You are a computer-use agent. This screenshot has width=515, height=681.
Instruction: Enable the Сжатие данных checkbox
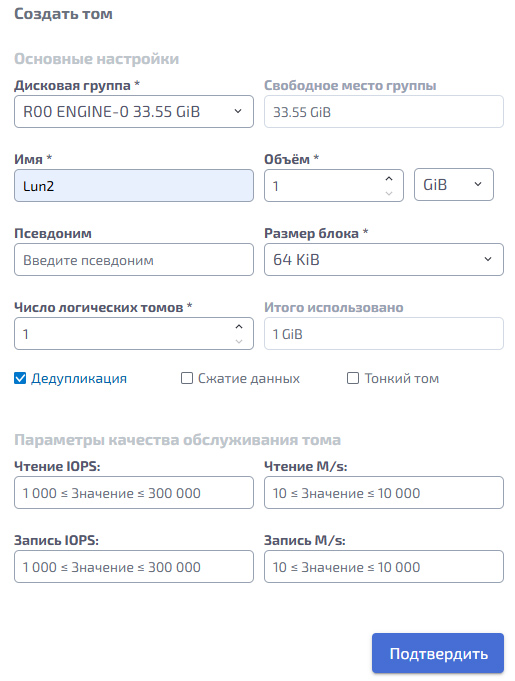[x=187, y=378]
